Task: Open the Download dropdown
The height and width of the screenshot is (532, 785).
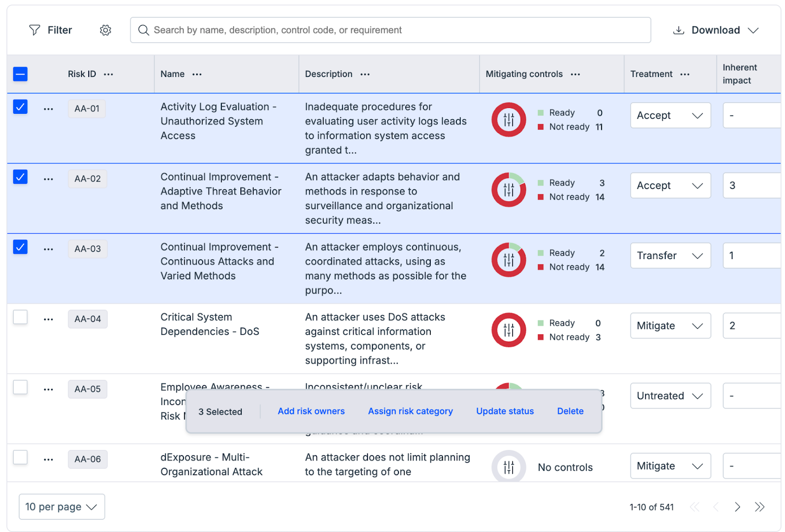Action: (716, 30)
